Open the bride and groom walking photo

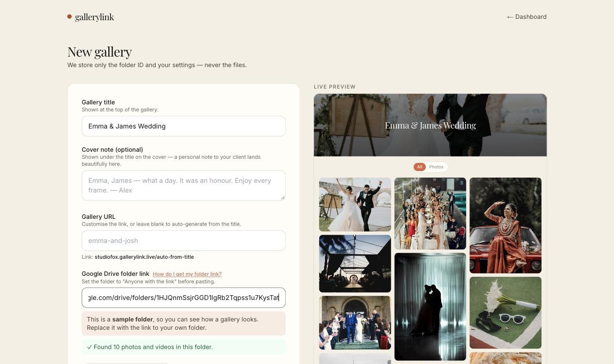355,204
